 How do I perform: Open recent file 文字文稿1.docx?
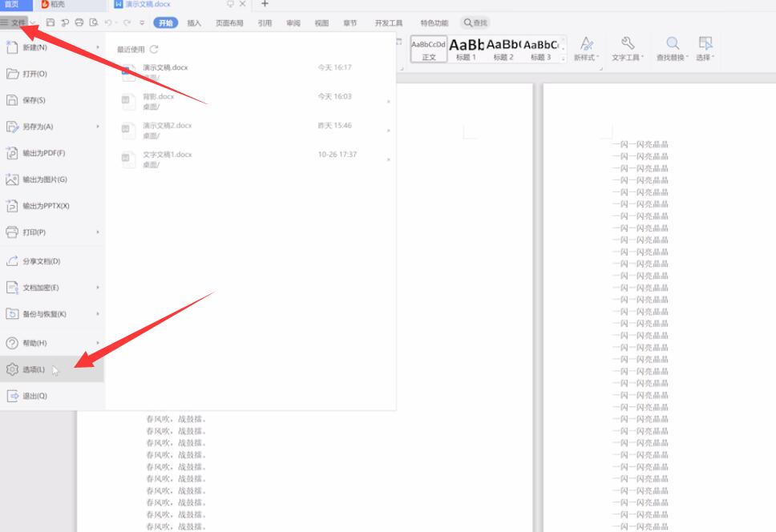click(251, 159)
